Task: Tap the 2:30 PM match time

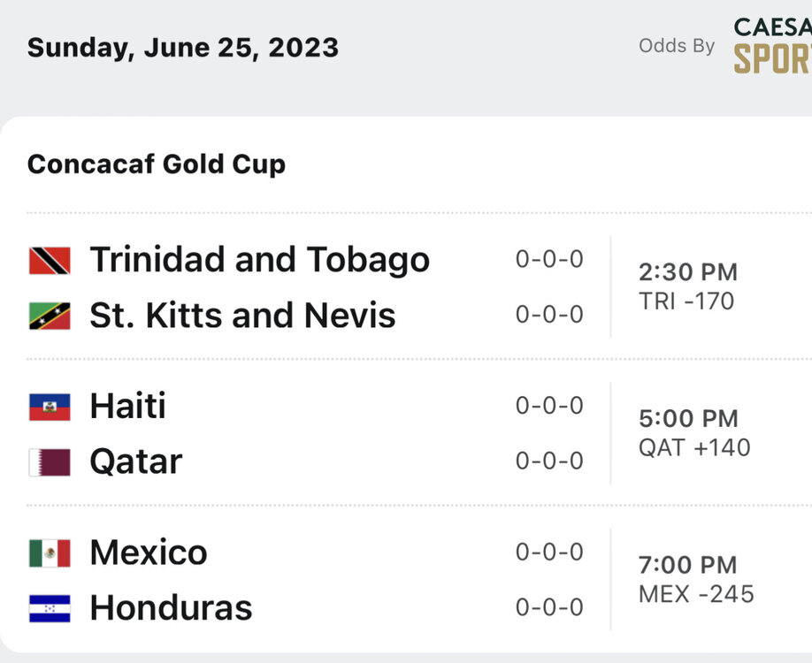Action: (687, 272)
